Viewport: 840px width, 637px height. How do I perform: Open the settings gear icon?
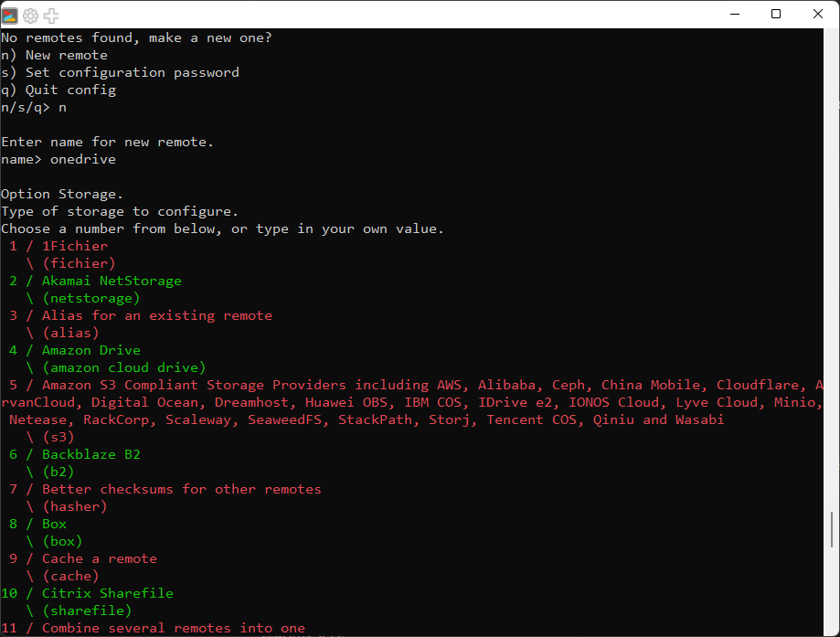click(x=30, y=16)
